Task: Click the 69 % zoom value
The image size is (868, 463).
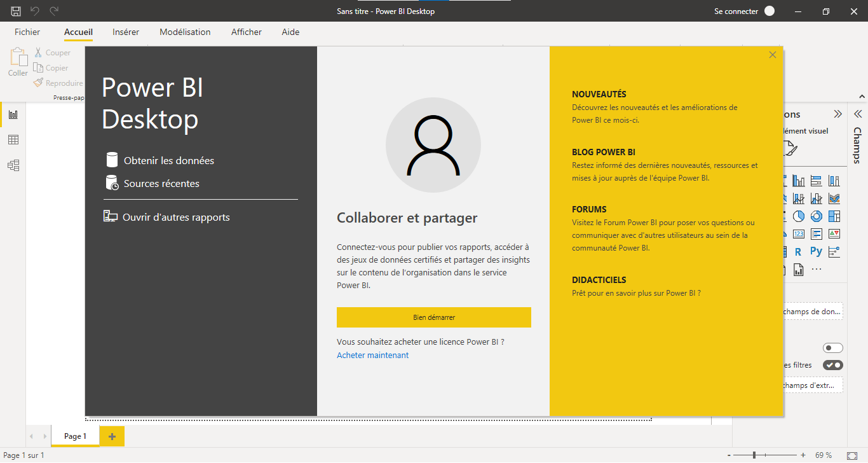Action: [824, 455]
